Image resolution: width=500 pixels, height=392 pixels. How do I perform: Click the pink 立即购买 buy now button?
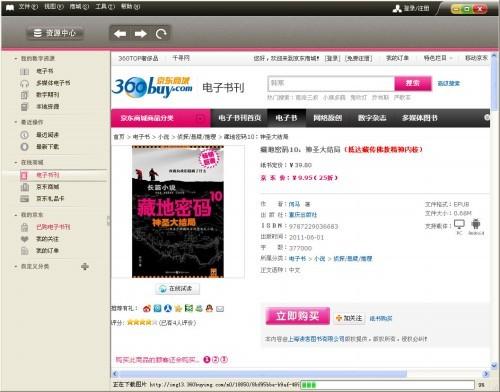point(298,316)
